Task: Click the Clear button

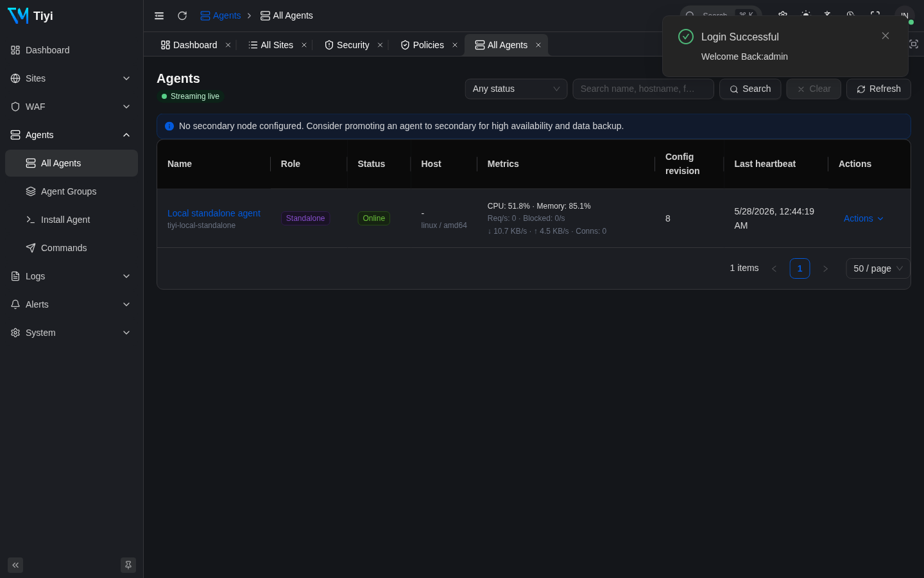Action: pyautogui.click(x=814, y=89)
